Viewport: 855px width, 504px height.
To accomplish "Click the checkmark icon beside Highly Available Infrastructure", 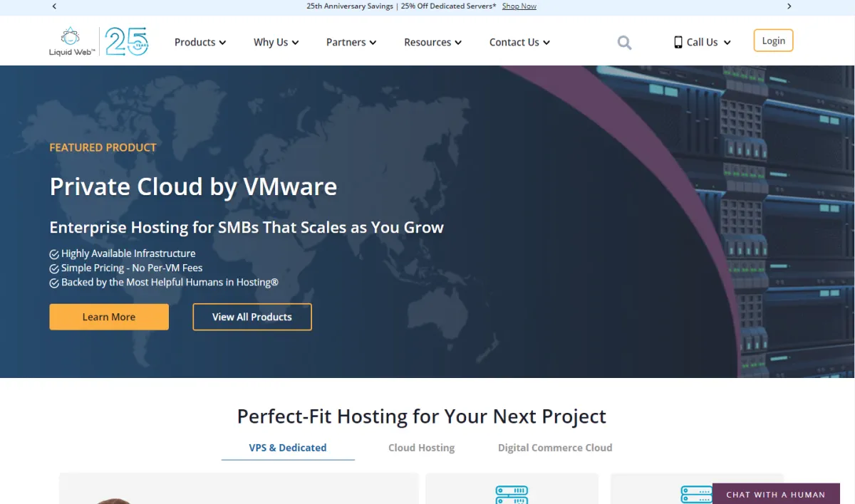I will [x=54, y=253].
